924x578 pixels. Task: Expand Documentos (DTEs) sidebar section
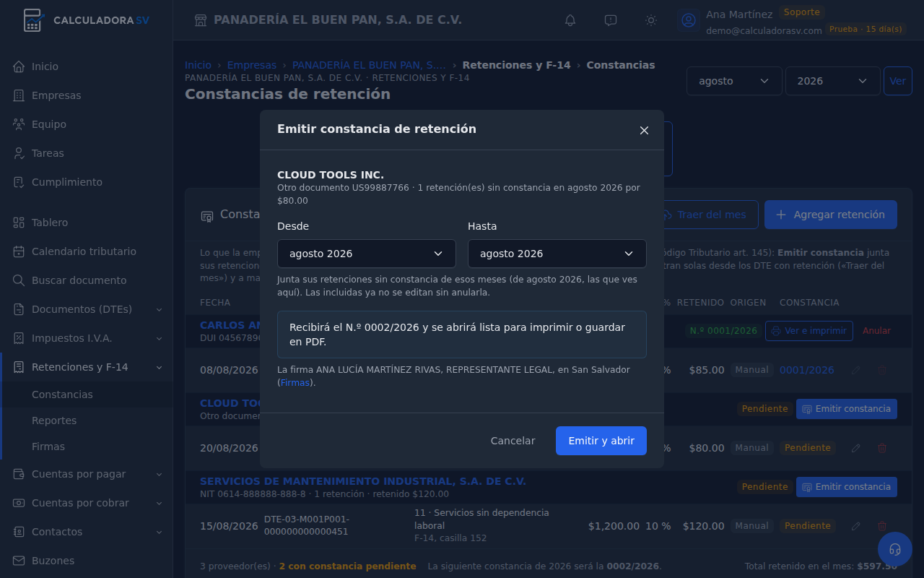(x=87, y=309)
